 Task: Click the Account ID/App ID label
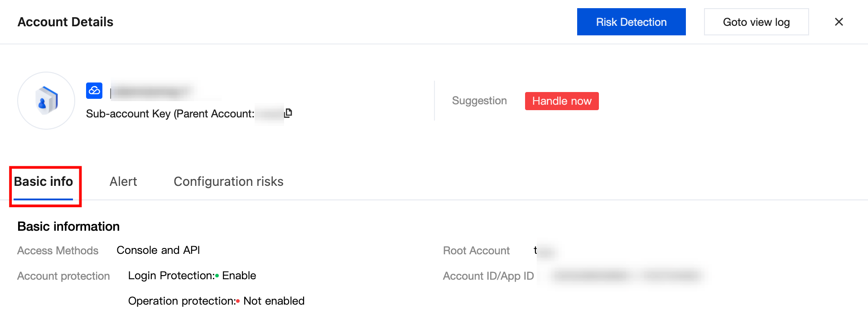pyautogui.click(x=488, y=276)
